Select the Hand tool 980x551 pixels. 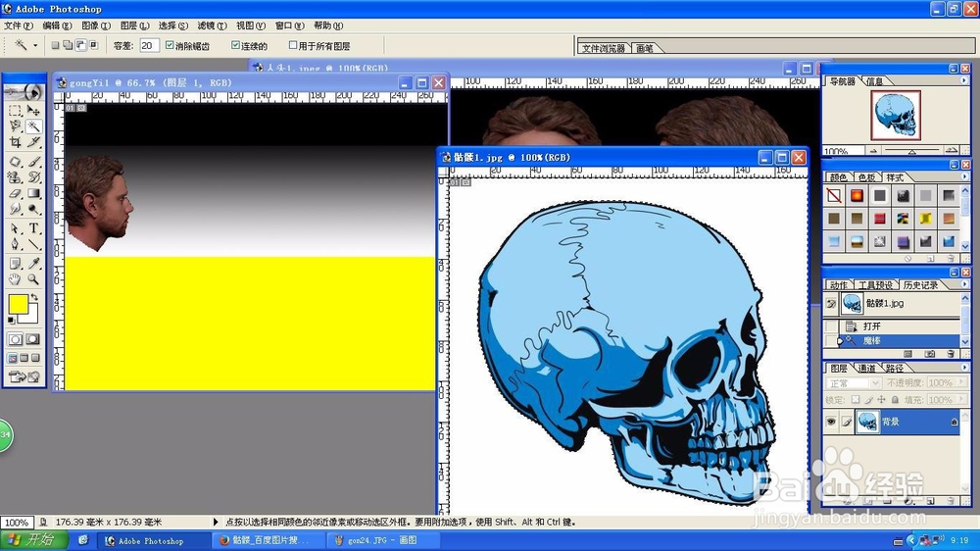pyautogui.click(x=16, y=279)
